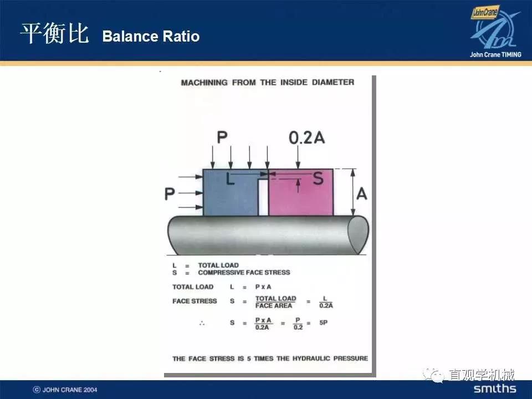Click the '© JOHN CRANE 2004' copyright text
This screenshot has height=399, width=532.
click(65, 390)
